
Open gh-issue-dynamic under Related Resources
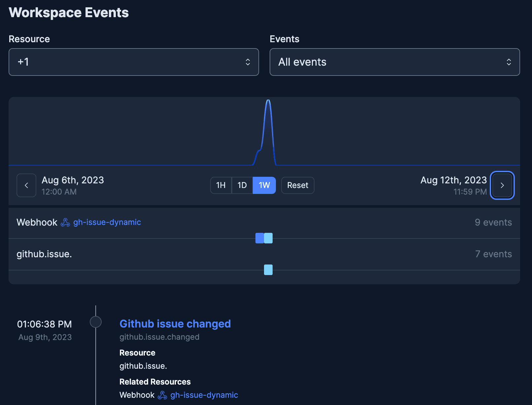pyautogui.click(x=204, y=395)
